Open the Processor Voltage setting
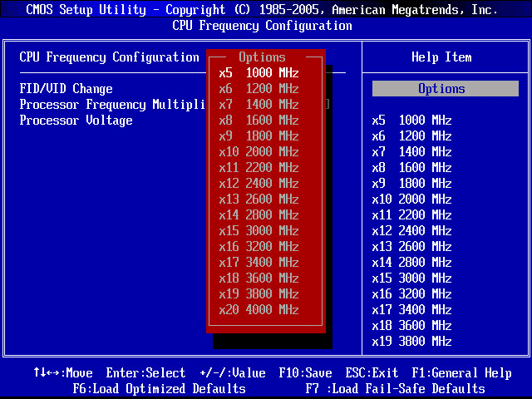 tap(76, 121)
